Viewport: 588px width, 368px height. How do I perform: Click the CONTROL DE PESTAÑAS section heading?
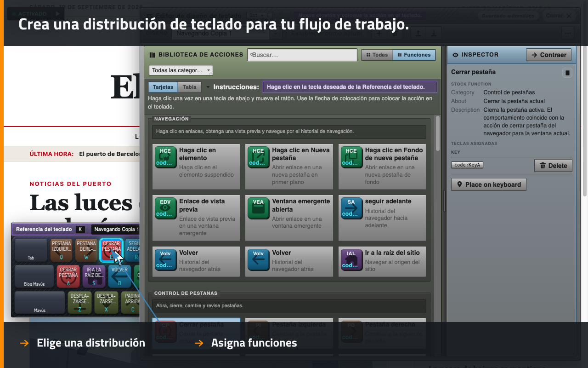point(186,293)
